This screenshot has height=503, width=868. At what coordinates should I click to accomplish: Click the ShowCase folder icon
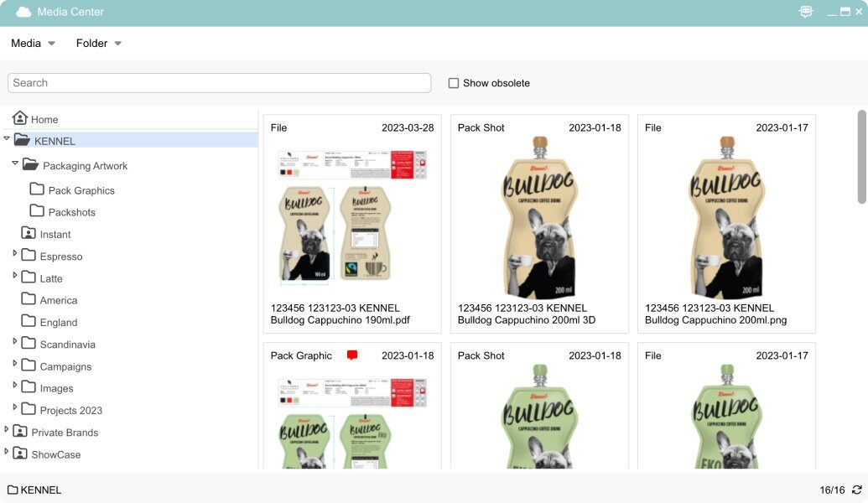20,454
